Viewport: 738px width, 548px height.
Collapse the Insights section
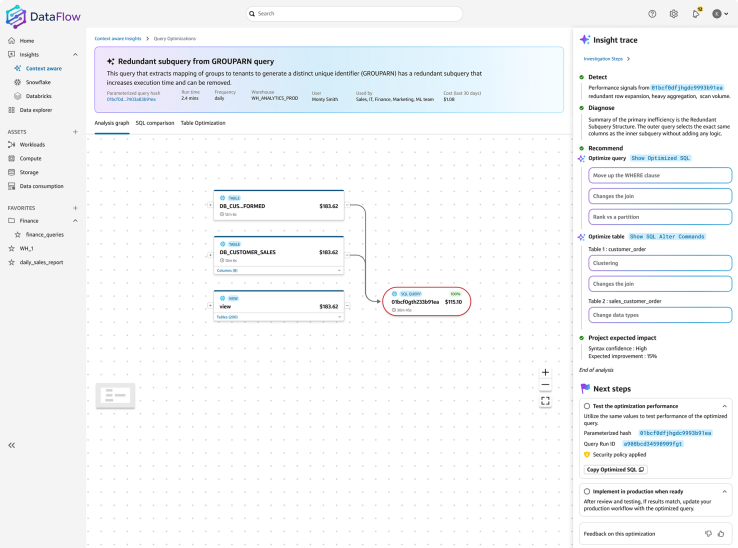[75, 55]
